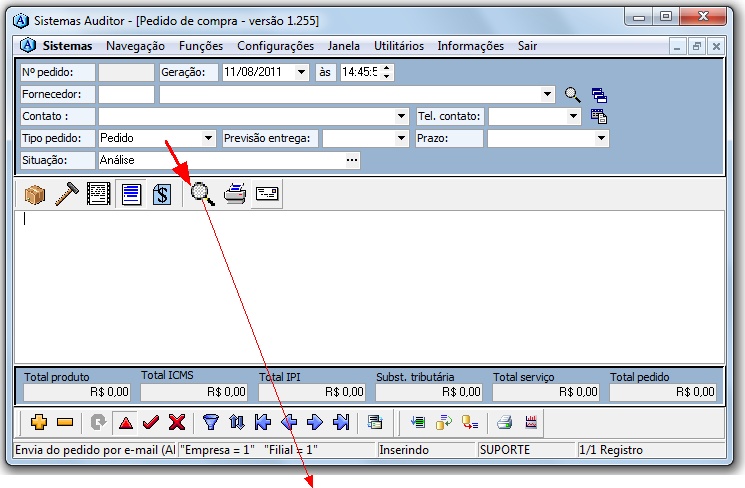Click the Fornecedor code input field
Image resolution: width=745 pixels, height=488 pixels.
[x=126, y=94]
